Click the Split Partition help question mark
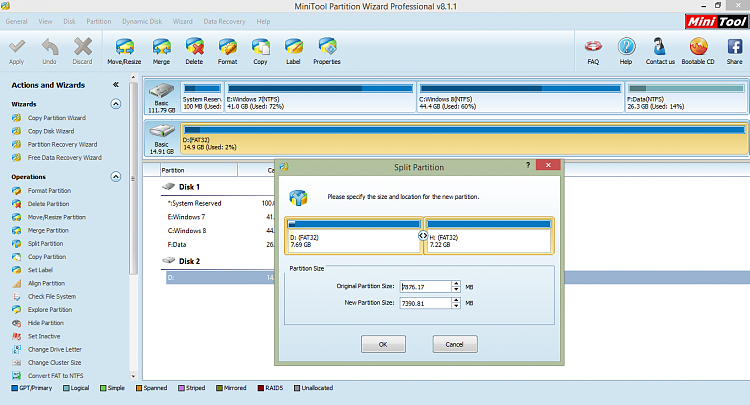Viewport: 750px width, 405px height. (x=528, y=165)
